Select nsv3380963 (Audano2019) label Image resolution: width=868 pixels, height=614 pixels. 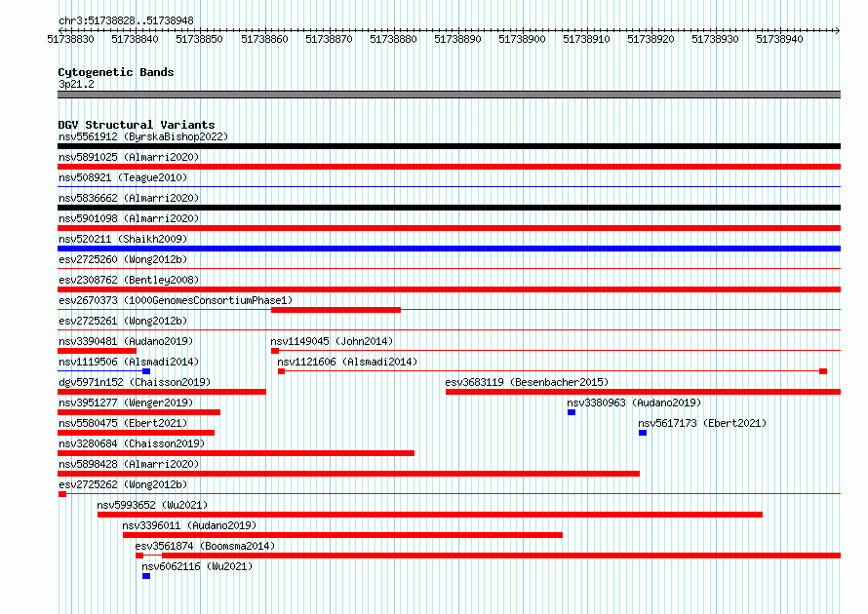pyautogui.click(x=634, y=403)
